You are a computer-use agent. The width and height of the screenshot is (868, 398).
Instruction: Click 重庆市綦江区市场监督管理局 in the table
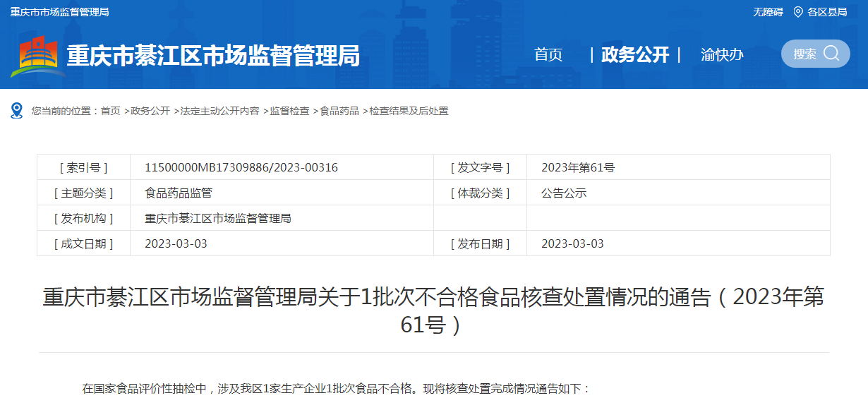pos(218,218)
